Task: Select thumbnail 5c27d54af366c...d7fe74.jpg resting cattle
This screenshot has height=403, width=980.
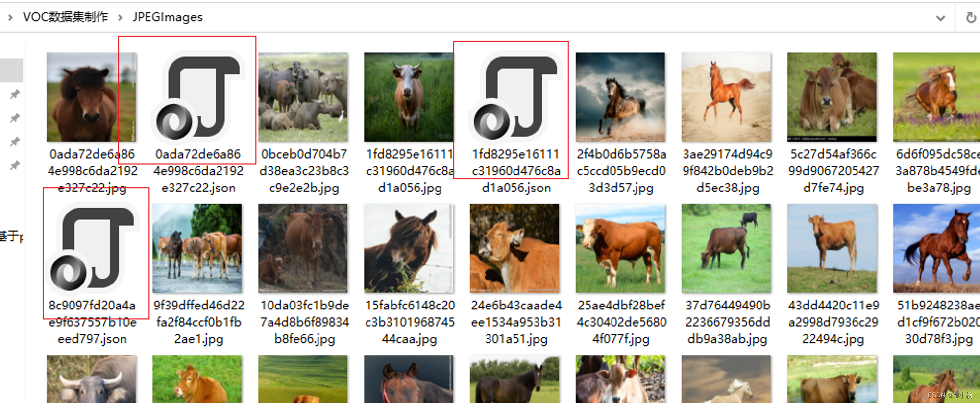Action: click(832, 97)
